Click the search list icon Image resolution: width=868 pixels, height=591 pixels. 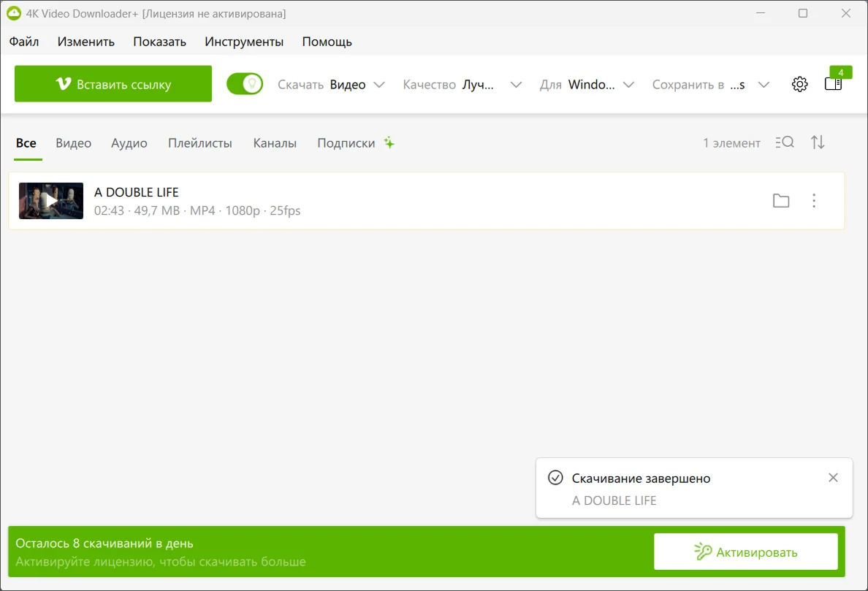[785, 142]
